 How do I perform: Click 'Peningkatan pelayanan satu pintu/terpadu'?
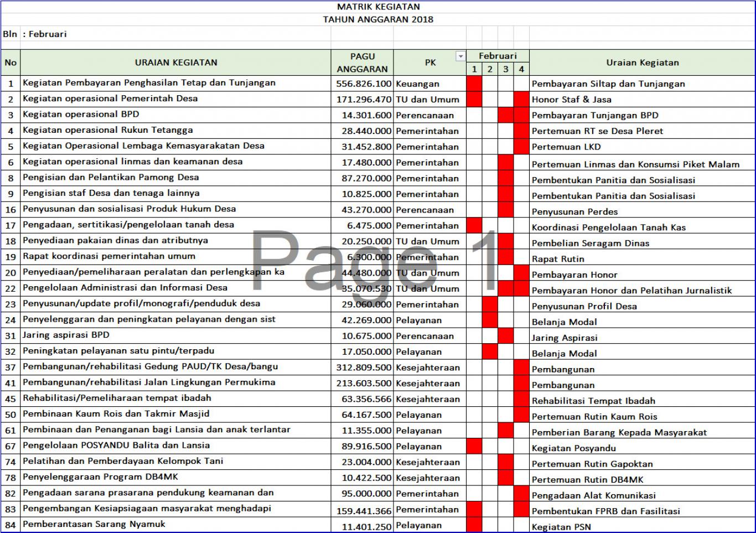click(176, 351)
